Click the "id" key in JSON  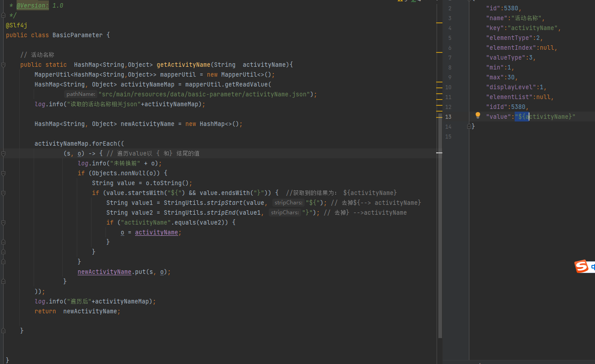pyautogui.click(x=493, y=8)
